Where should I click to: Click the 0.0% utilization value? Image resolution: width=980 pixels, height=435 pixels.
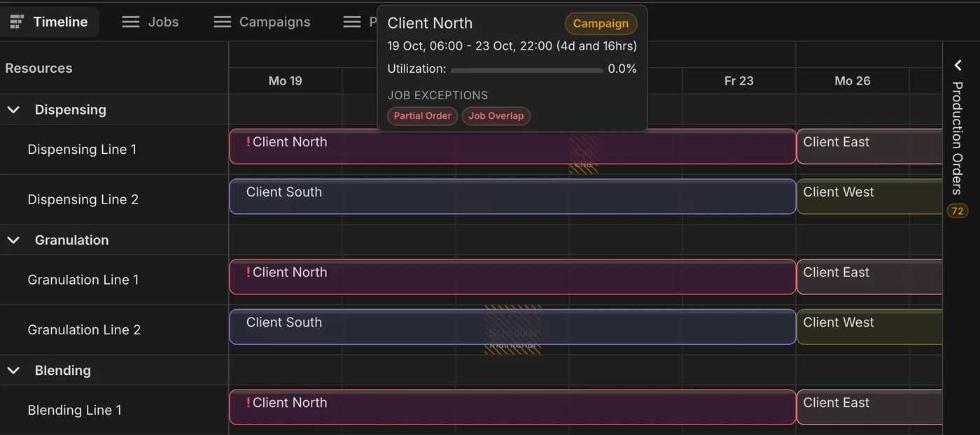(x=622, y=69)
